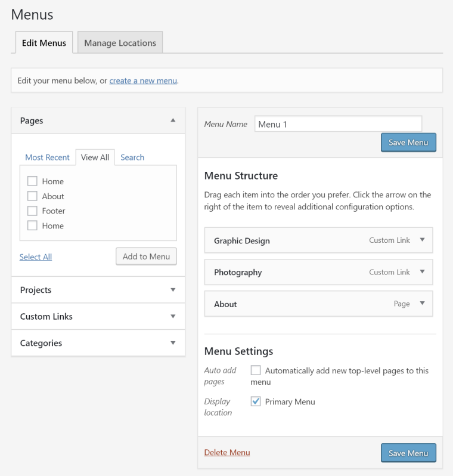Screen dimensions: 453x476
Task: Enable automatically add new top-level pages
Action: pyautogui.click(x=256, y=370)
